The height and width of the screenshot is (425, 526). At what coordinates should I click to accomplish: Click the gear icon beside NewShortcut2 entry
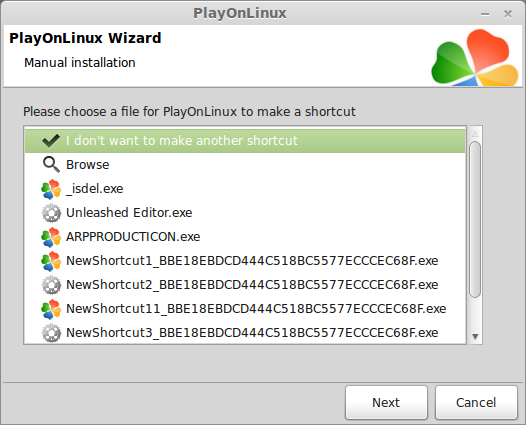click(x=51, y=285)
